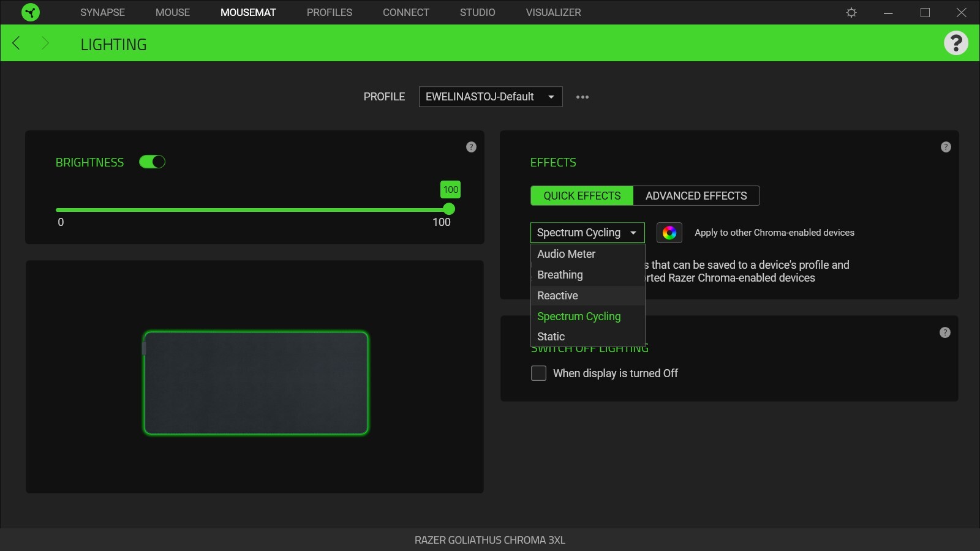Go forward with the right arrow

click(45, 43)
